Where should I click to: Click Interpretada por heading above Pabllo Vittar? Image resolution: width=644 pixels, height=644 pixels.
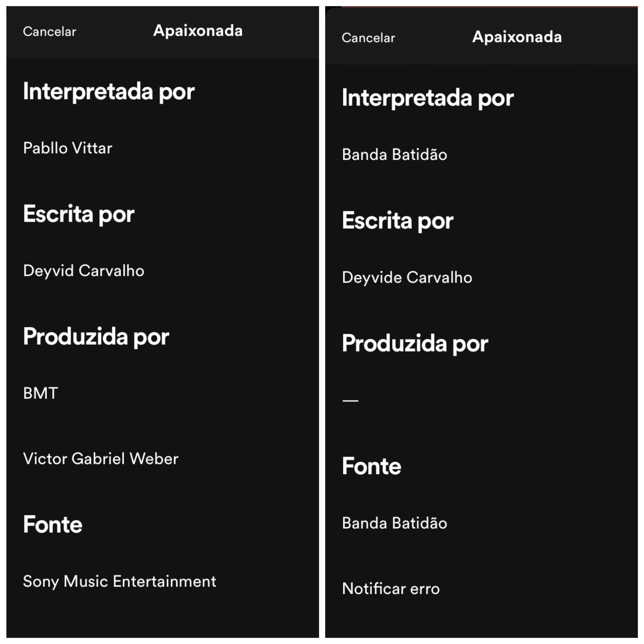point(109,92)
